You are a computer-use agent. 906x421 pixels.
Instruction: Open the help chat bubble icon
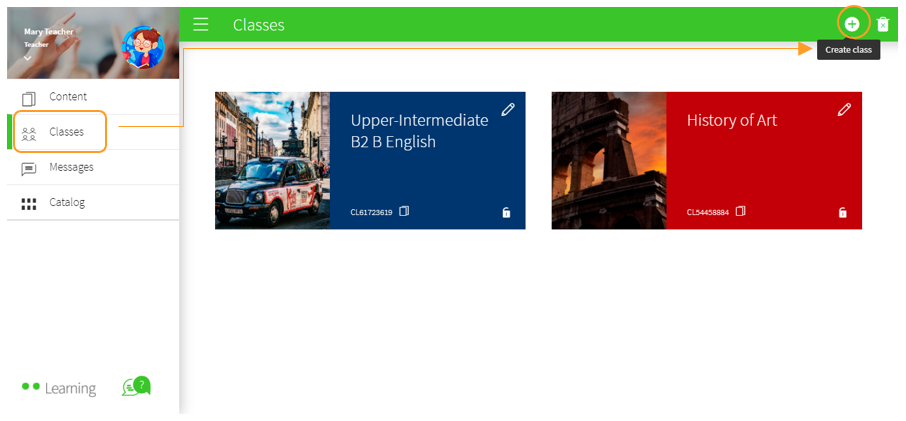[x=135, y=386]
